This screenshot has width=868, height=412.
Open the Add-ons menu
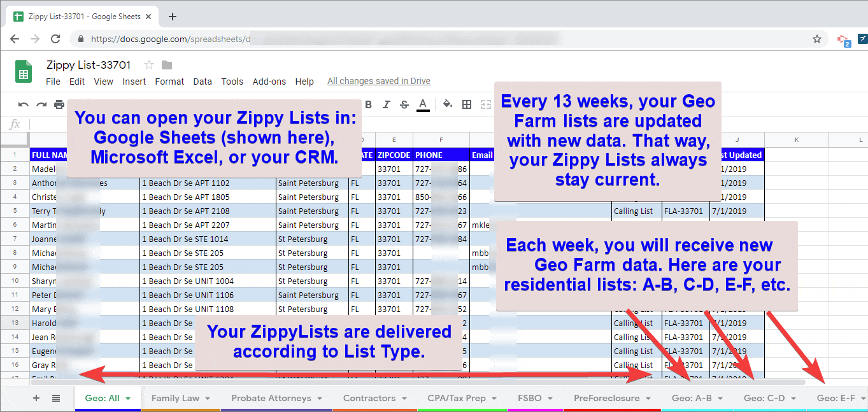tap(269, 82)
